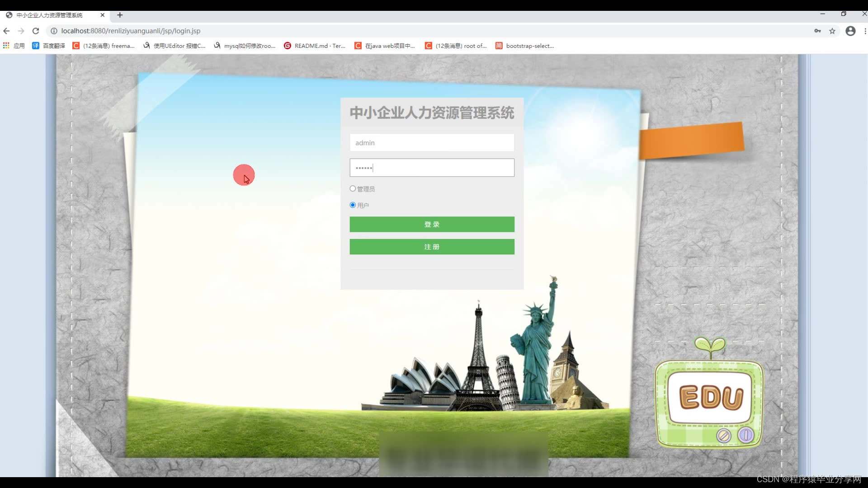
Task: Bookmark this page with the star icon
Action: (x=832, y=31)
